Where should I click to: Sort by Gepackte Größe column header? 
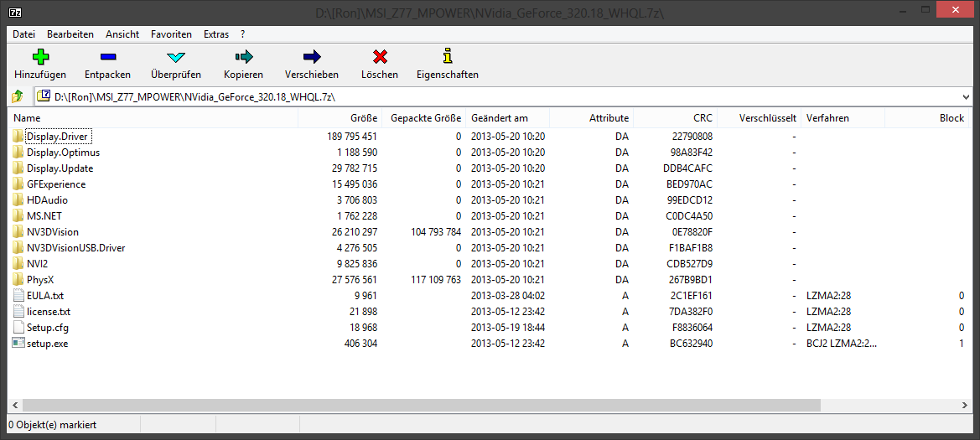click(423, 117)
